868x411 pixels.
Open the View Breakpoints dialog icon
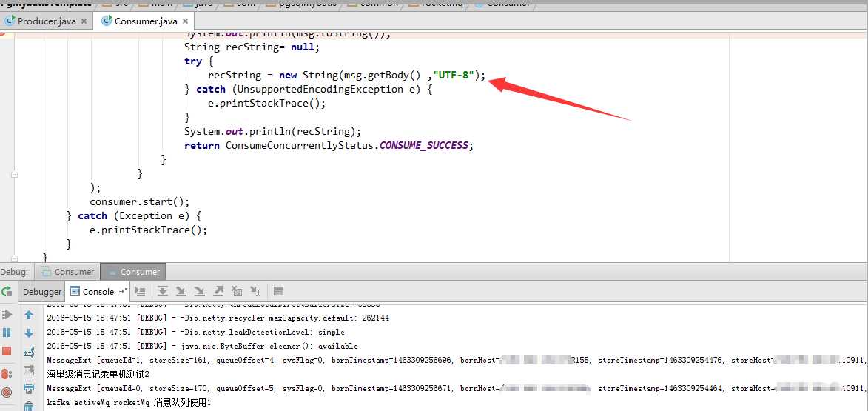(x=7, y=373)
